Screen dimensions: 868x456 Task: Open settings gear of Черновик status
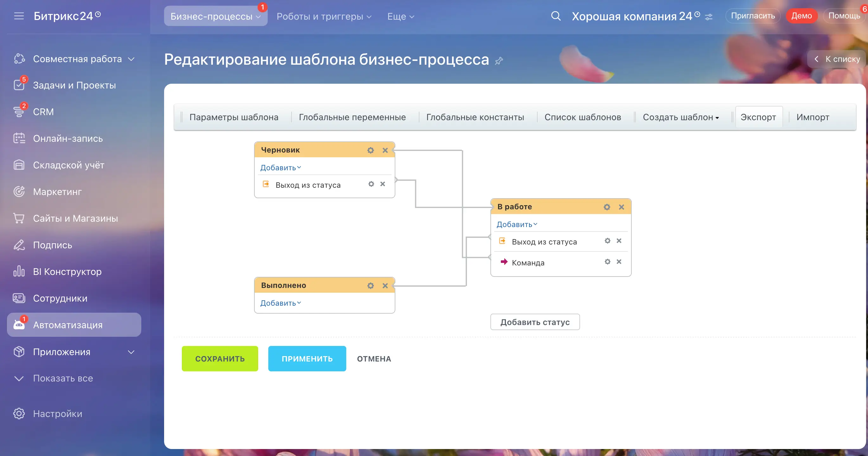(x=370, y=150)
